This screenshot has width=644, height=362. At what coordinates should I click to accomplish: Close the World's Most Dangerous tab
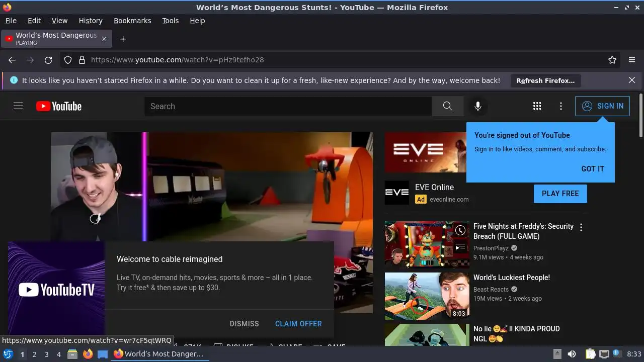coord(104,39)
